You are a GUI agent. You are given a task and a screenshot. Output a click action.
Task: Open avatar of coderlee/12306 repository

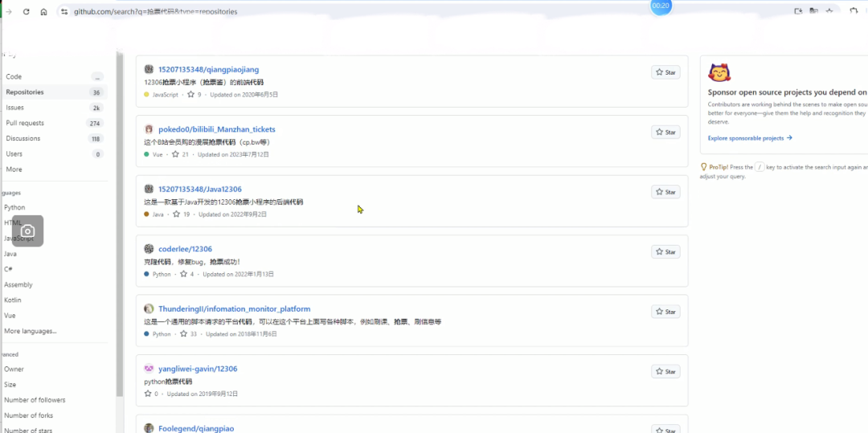149,249
